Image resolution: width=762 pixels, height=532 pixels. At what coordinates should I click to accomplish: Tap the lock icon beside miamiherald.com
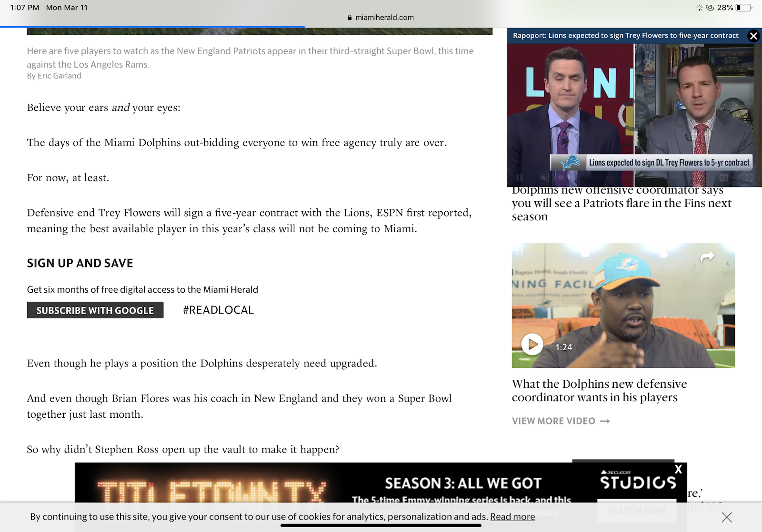pyautogui.click(x=350, y=18)
